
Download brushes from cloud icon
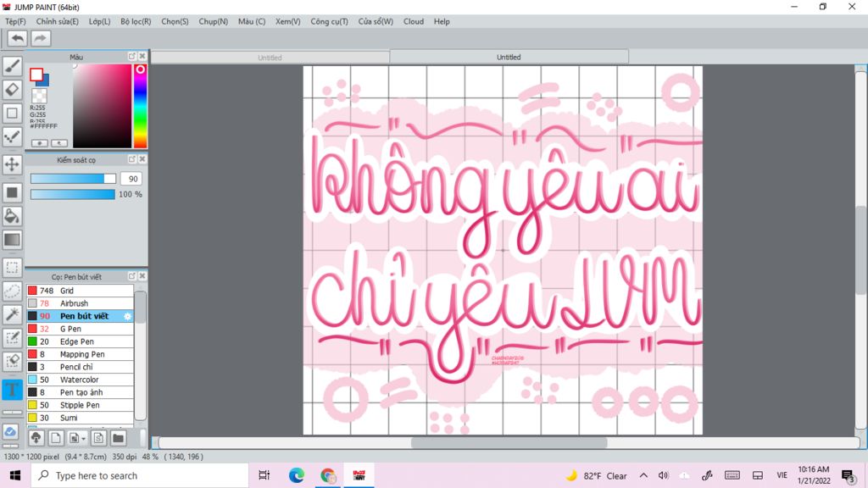coord(36,438)
